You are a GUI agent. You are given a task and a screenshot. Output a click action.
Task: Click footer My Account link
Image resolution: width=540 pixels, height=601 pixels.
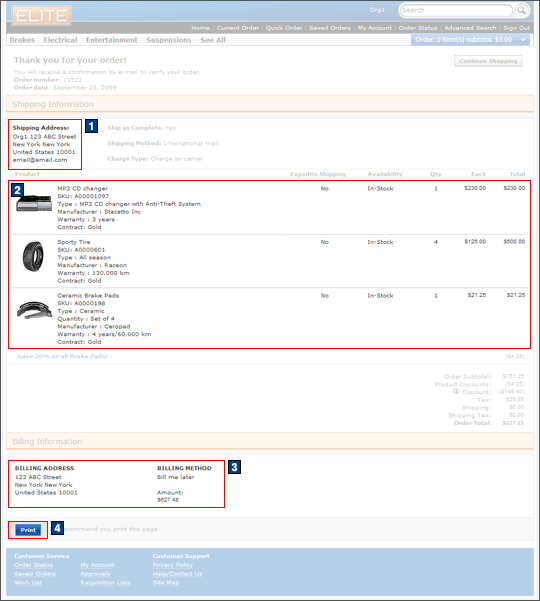(x=97, y=565)
